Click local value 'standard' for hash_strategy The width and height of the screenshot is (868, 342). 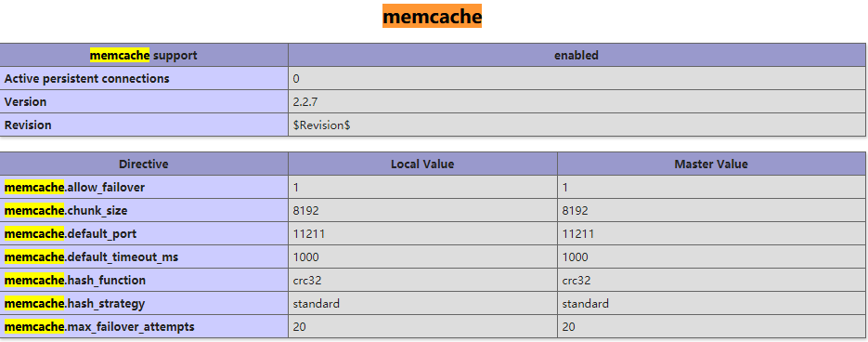point(316,304)
